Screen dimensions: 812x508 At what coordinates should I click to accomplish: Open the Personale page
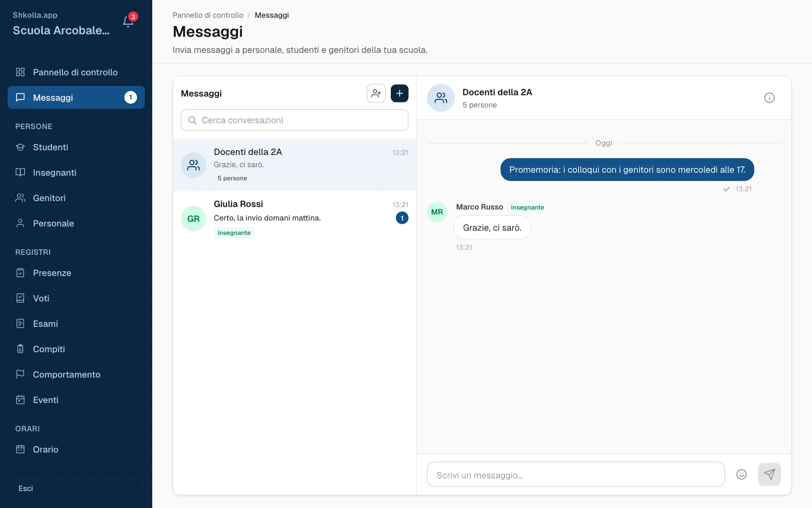(76, 224)
